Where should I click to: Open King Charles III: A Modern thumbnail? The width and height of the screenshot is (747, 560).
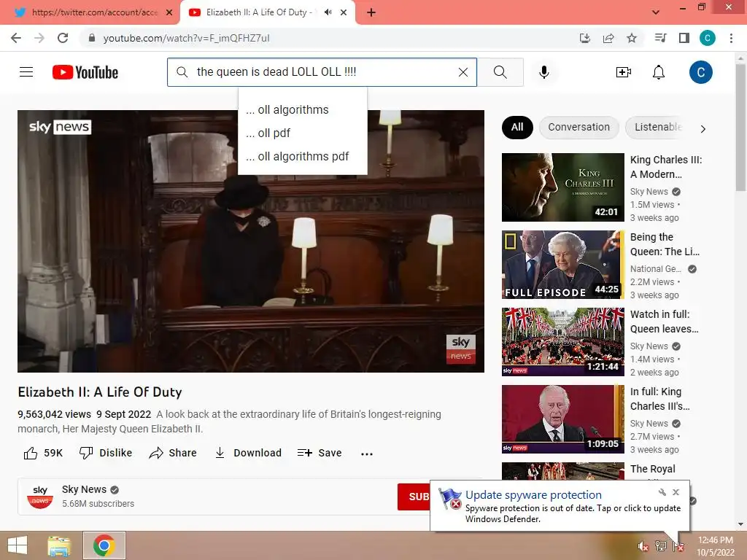click(x=562, y=187)
